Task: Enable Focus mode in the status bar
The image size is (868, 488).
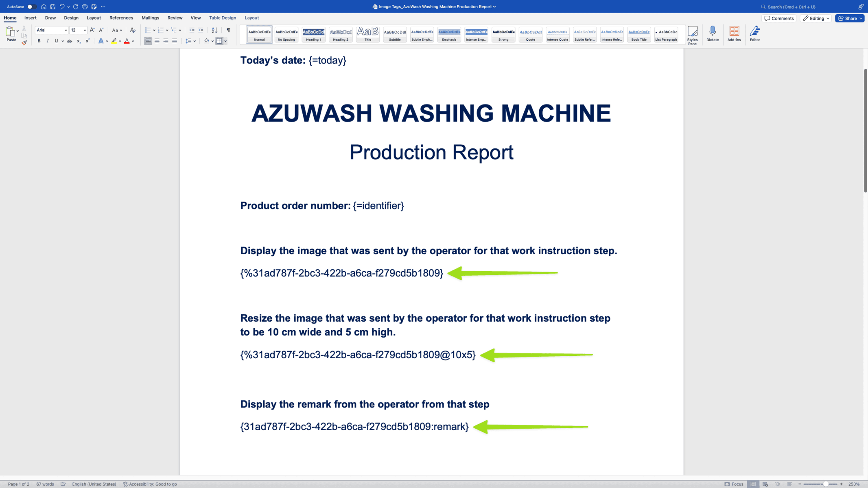Action: (x=734, y=484)
